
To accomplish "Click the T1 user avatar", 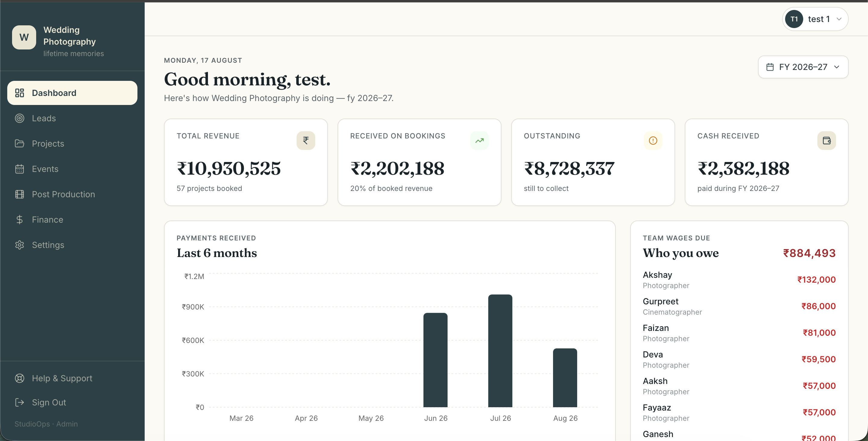I will tap(794, 19).
